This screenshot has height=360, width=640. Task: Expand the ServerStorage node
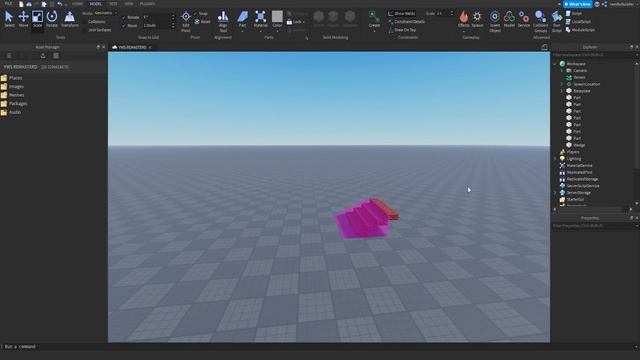[x=555, y=193]
